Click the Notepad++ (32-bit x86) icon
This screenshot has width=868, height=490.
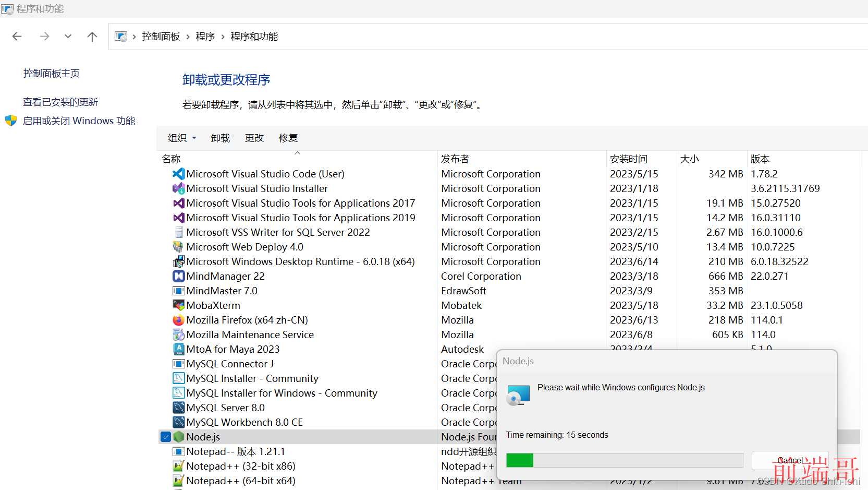pos(179,466)
